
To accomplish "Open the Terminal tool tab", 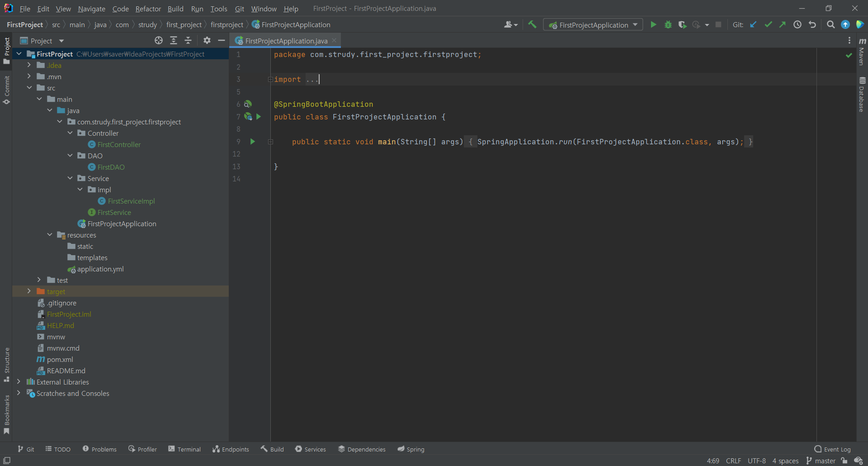I will (184, 449).
